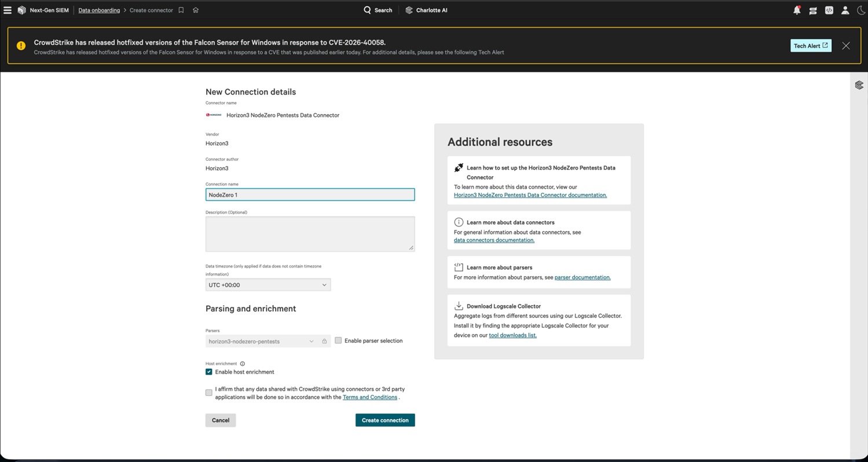868x462 pixels.
Task: Open user account profile icon
Action: [x=845, y=10]
